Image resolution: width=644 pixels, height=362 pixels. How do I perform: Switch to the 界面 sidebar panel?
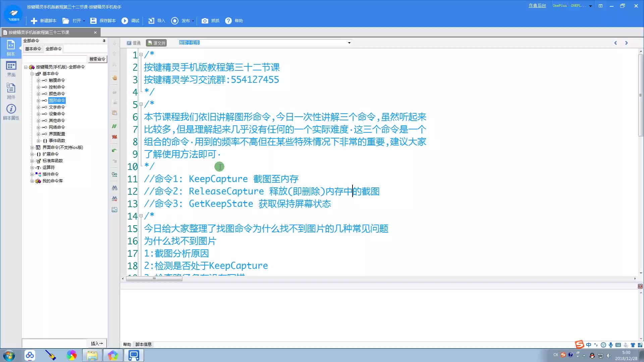tap(11, 69)
